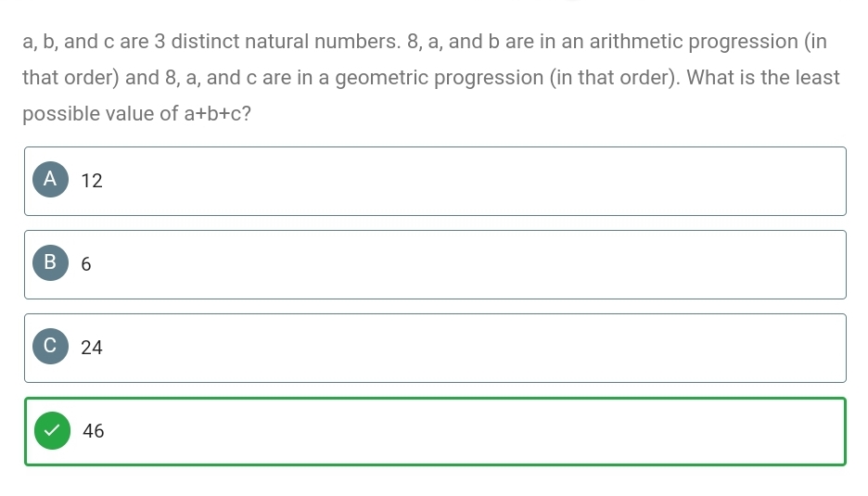Viewport: 868px width, 496px height.
Task: Click the text 'possible value of a+b+c?'
Action: [136, 113]
